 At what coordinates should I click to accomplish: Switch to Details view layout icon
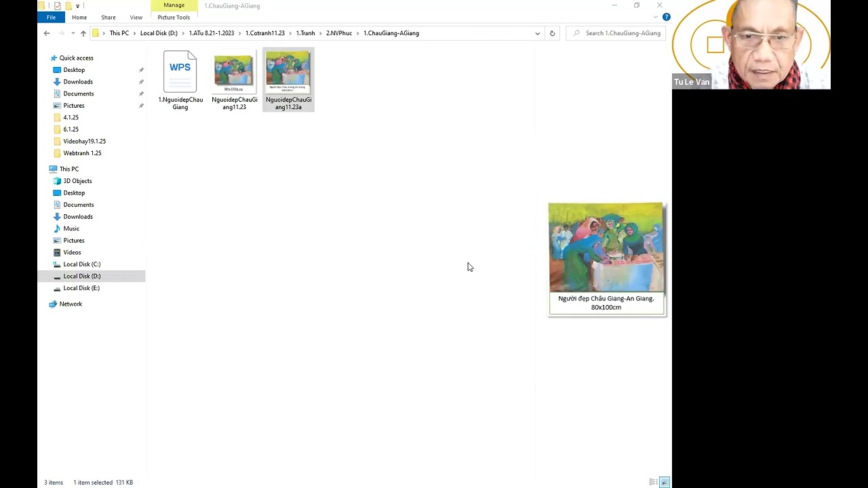[x=653, y=482]
